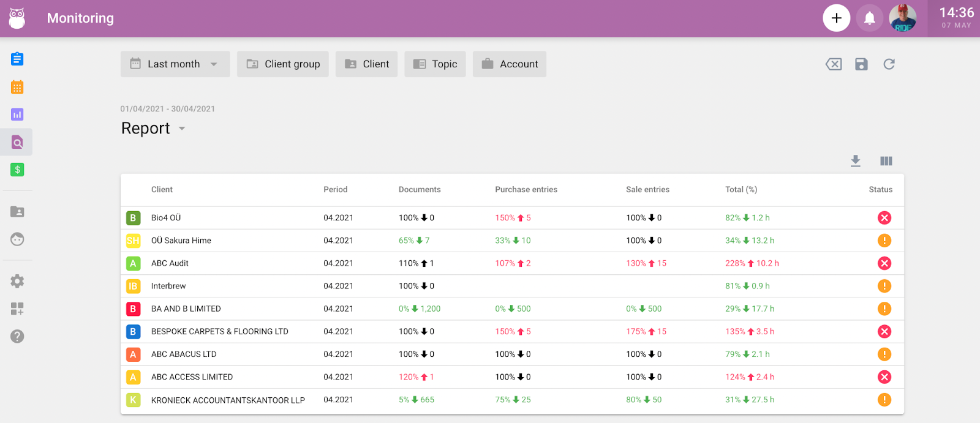Open the help question mark icon
Image resolution: width=980 pixels, height=423 pixels.
[17, 336]
